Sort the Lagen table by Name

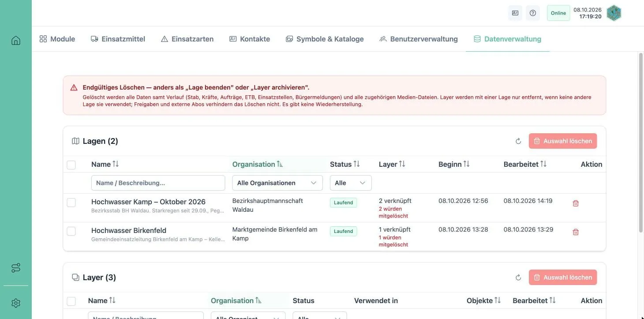[105, 164]
